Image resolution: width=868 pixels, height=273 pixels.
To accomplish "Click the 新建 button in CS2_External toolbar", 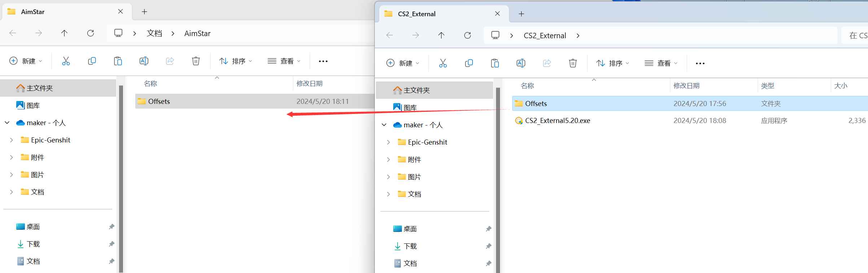I will (402, 63).
